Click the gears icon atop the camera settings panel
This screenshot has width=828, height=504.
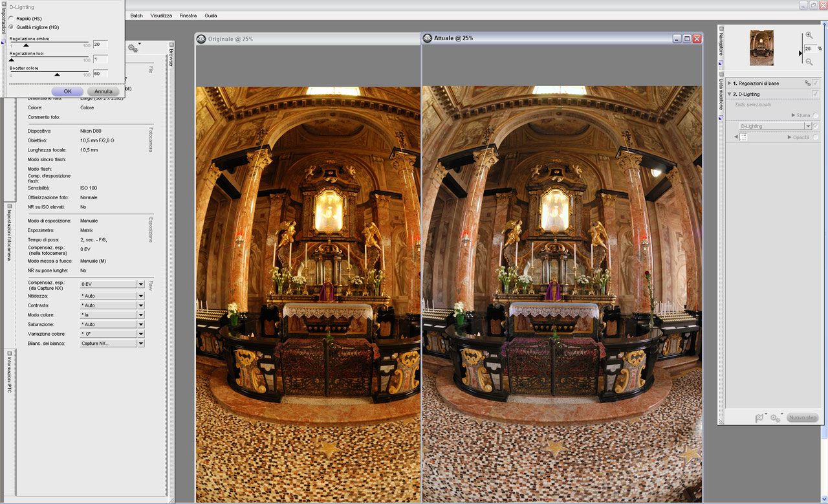point(134,48)
